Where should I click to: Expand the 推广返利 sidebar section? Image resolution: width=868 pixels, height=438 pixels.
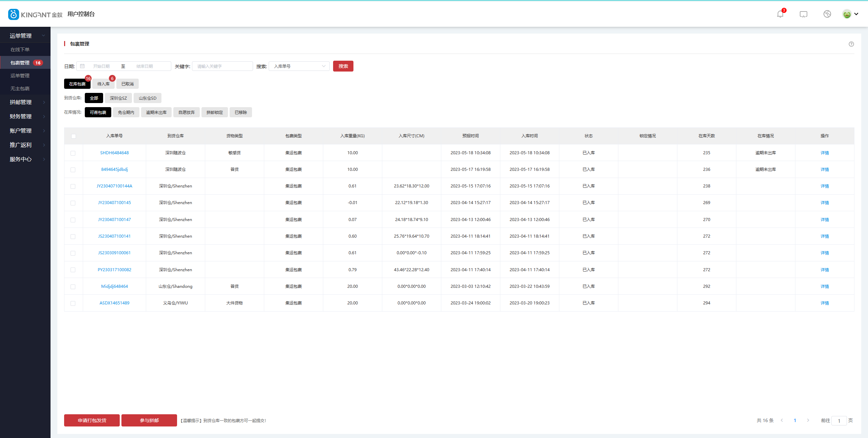tap(25, 145)
